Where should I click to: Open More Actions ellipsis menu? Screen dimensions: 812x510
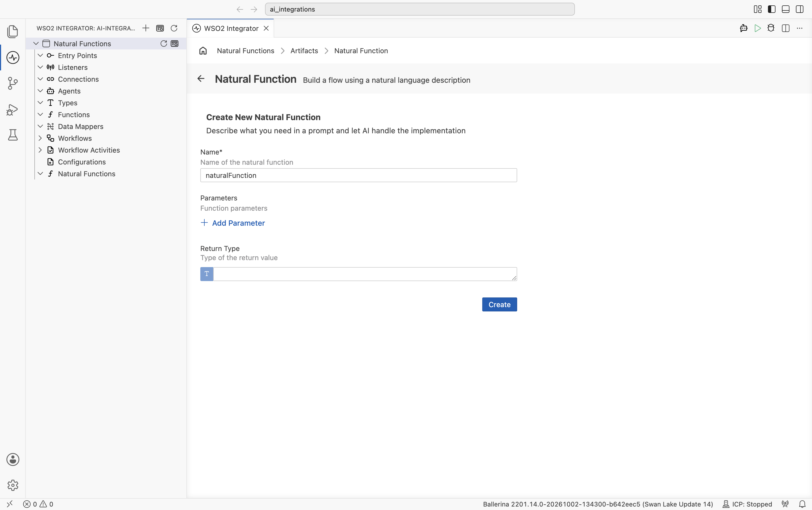pos(800,28)
